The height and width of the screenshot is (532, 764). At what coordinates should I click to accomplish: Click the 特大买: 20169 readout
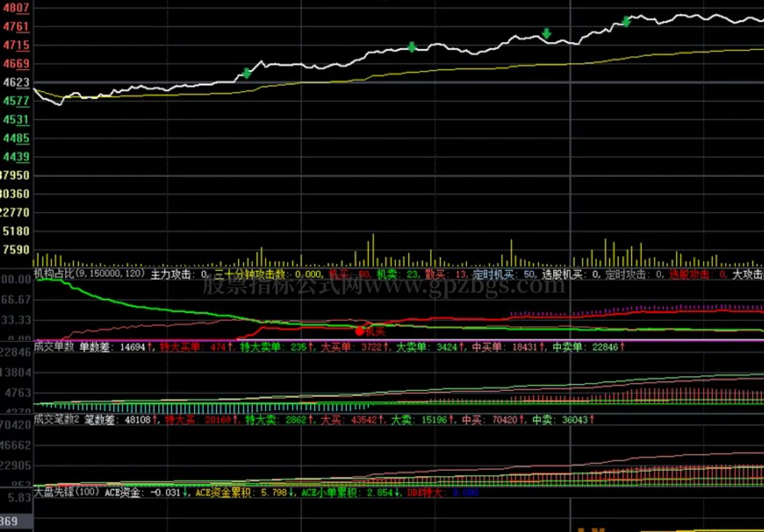pyautogui.click(x=202, y=419)
